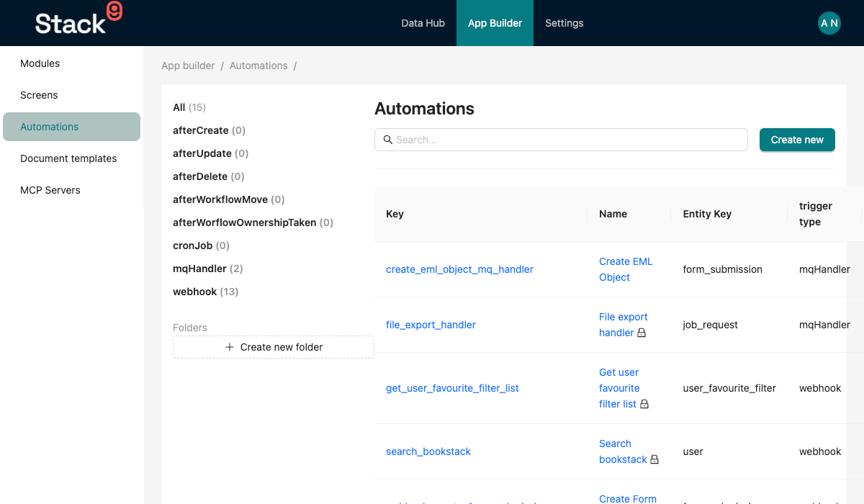Screen dimensions: 864x504
Task: Filter by webhook (13) trigger type
Action: click(205, 292)
